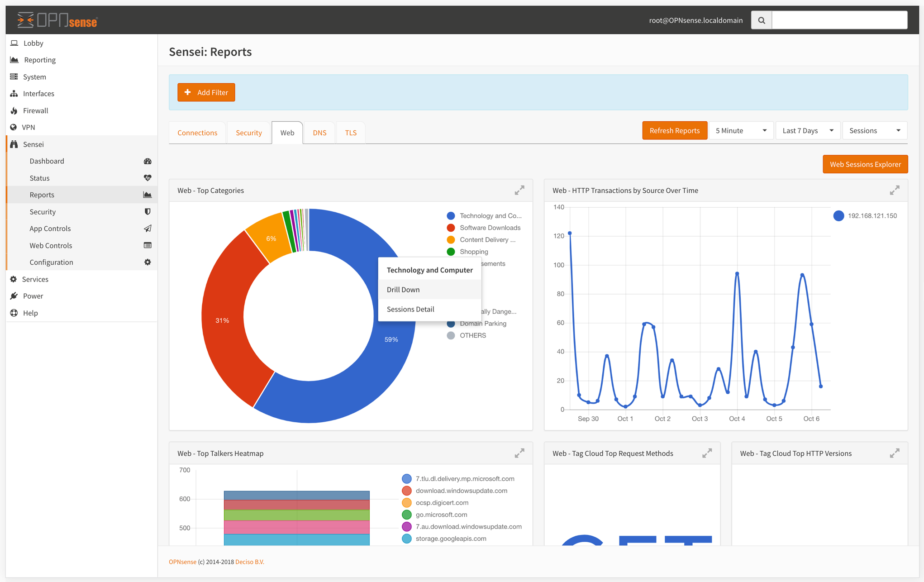This screenshot has height=582, width=924.
Task: Expand the Services menu
Action: point(81,279)
